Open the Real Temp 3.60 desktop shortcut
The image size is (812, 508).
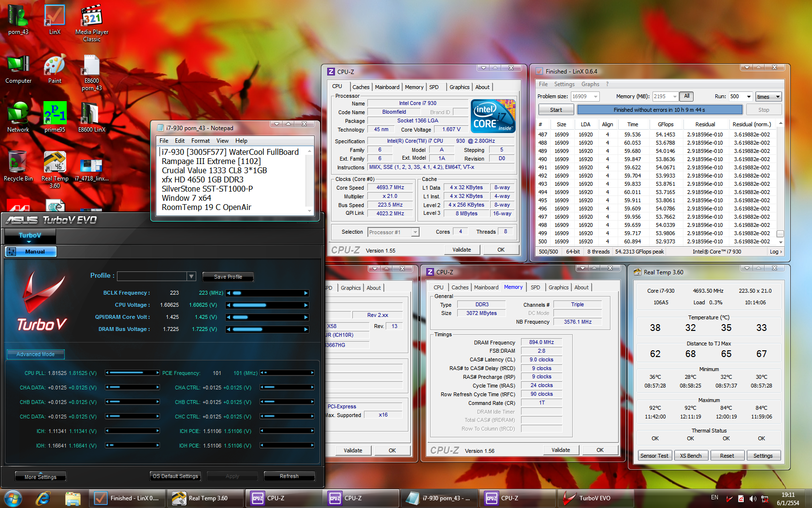(x=55, y=169)
